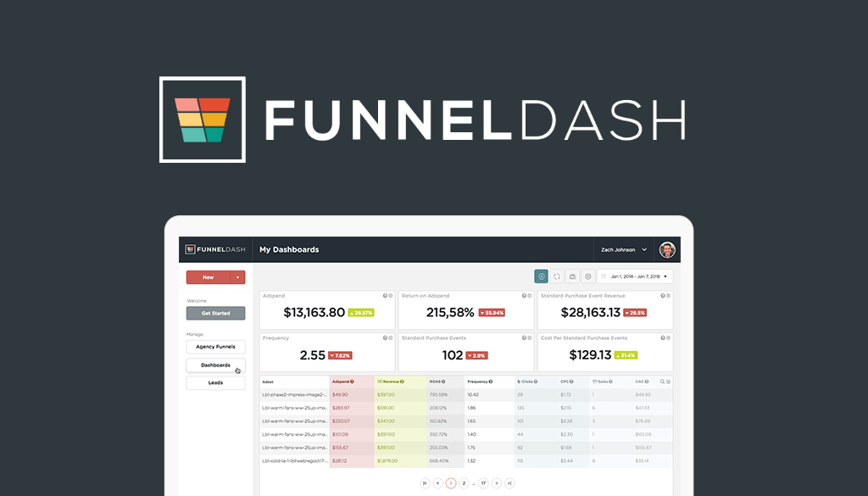Click the $28,163.13 revenue value

point(591,312)
